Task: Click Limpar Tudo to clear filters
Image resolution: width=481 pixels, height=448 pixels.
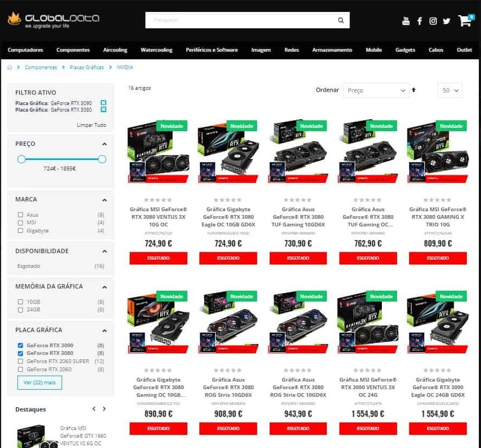Action: [92, 125]
